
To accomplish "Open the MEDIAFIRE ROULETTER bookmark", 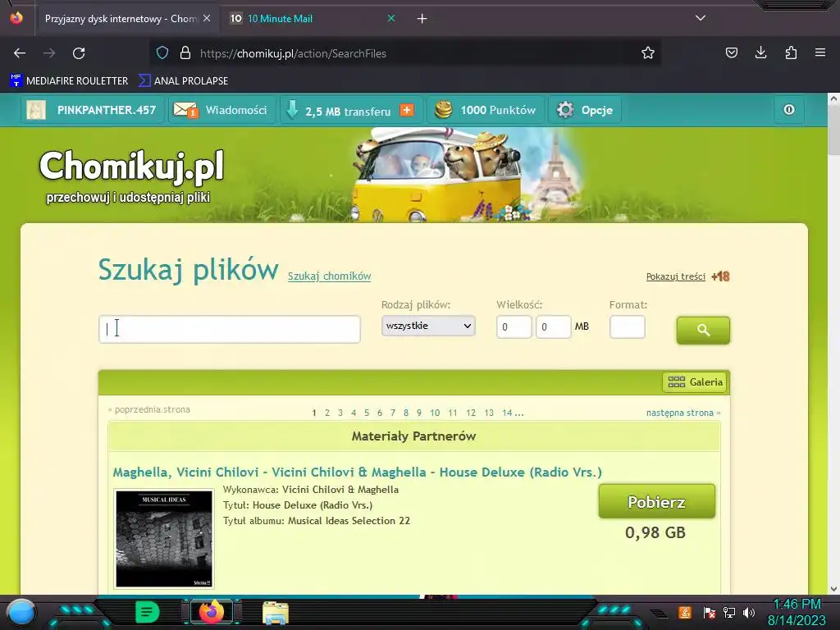I will pyautogui.click(x=69, y=81).
